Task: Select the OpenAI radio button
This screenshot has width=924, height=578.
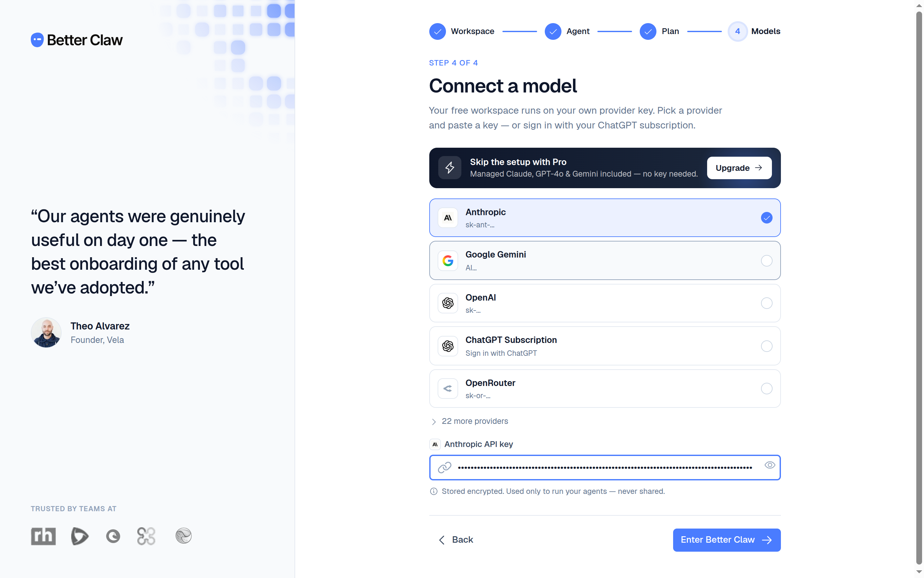Action: (766, 303)
